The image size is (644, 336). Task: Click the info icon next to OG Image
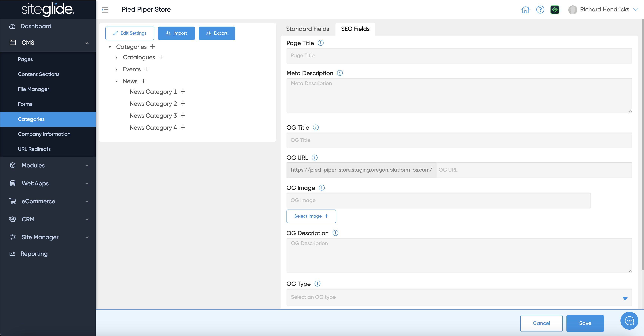pyautogui.click(x=322, y=188)
